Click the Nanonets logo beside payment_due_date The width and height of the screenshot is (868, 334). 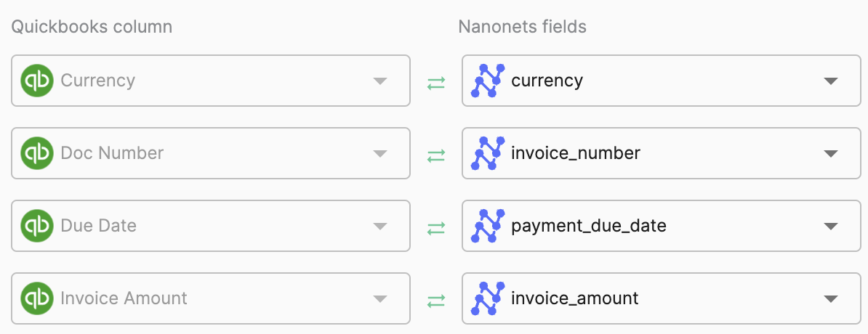click(x=488, y=226)
